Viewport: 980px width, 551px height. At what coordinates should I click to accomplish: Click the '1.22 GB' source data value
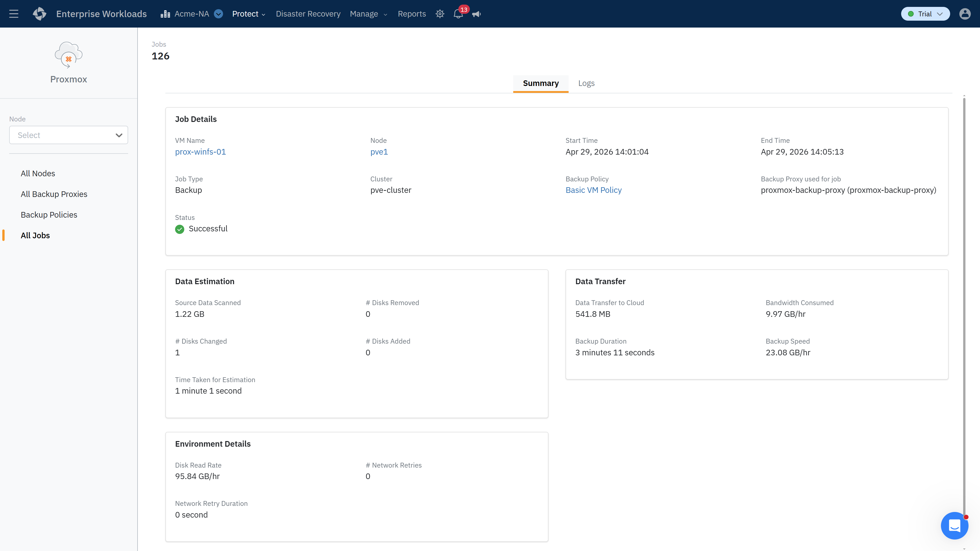pos(189,314)
